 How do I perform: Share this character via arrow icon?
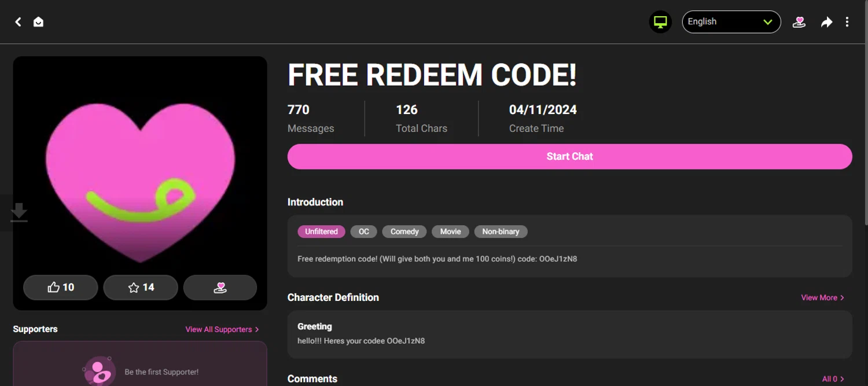pyautogui.click(x=826, y=22)
